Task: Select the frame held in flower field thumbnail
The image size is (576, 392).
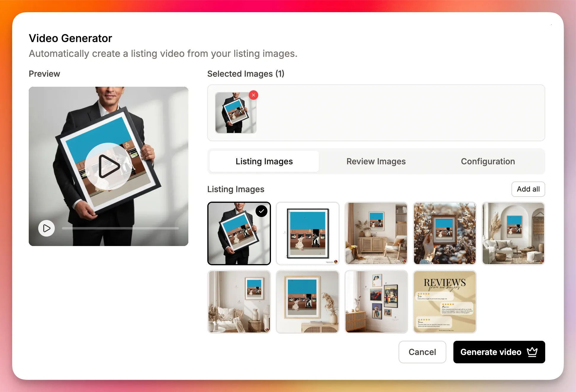Action: point(445,234)
